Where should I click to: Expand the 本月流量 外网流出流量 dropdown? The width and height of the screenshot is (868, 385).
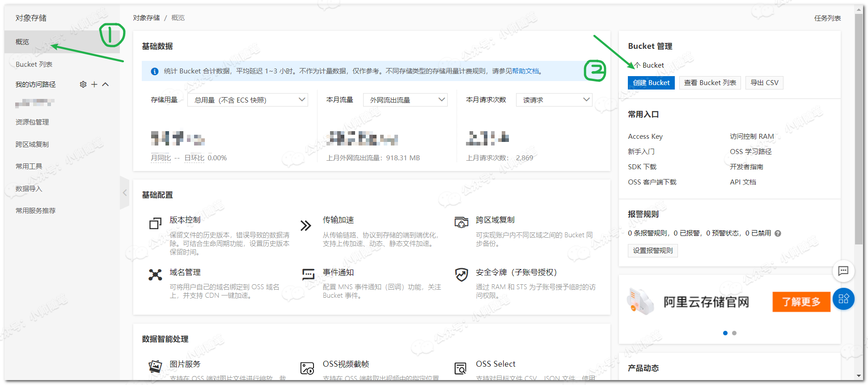coord(405,100)
